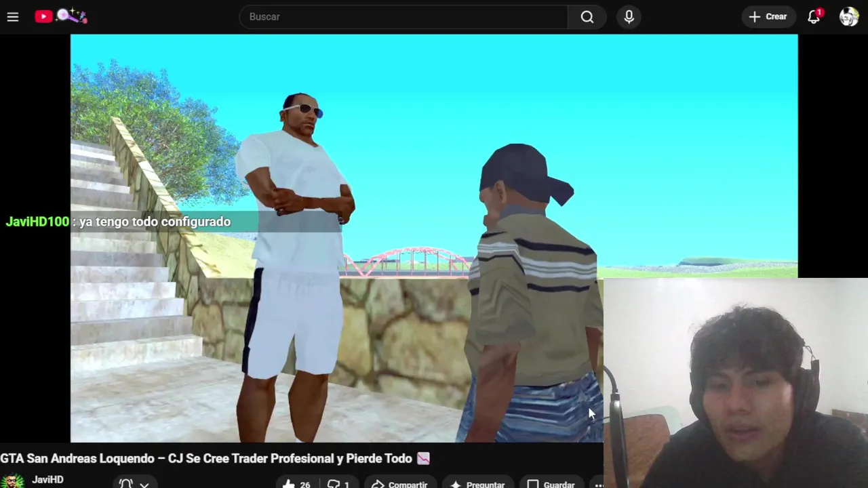868x488 pixels.
Task: Visit the JaviHD channel name link
Action: coord(47,479)
